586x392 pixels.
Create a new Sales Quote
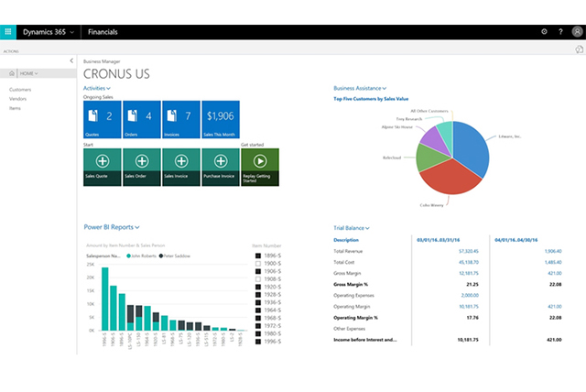(x=102, y=167)
